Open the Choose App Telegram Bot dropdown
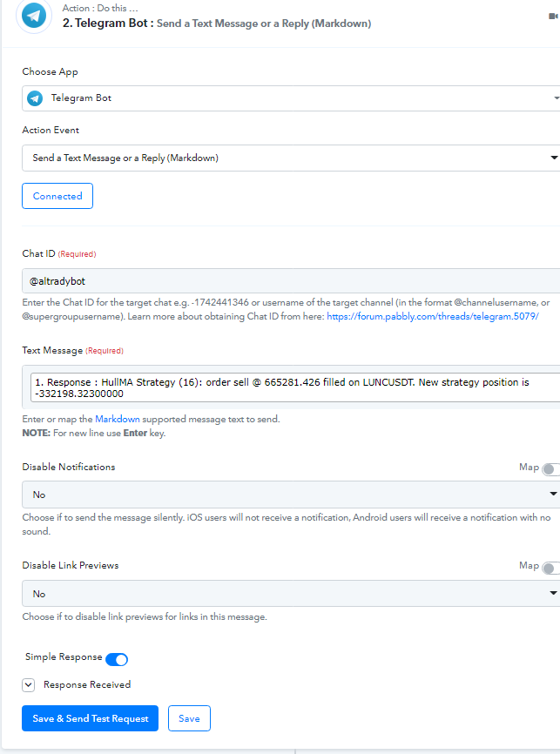This screenshot has width=560, height=754. 291,98
